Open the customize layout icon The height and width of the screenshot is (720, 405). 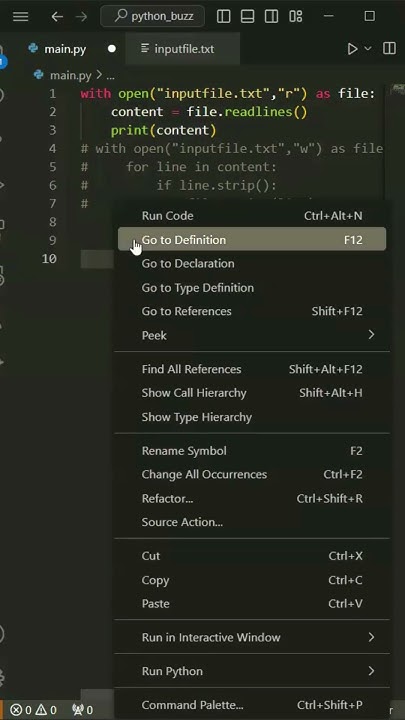click(x=296, y=17)
